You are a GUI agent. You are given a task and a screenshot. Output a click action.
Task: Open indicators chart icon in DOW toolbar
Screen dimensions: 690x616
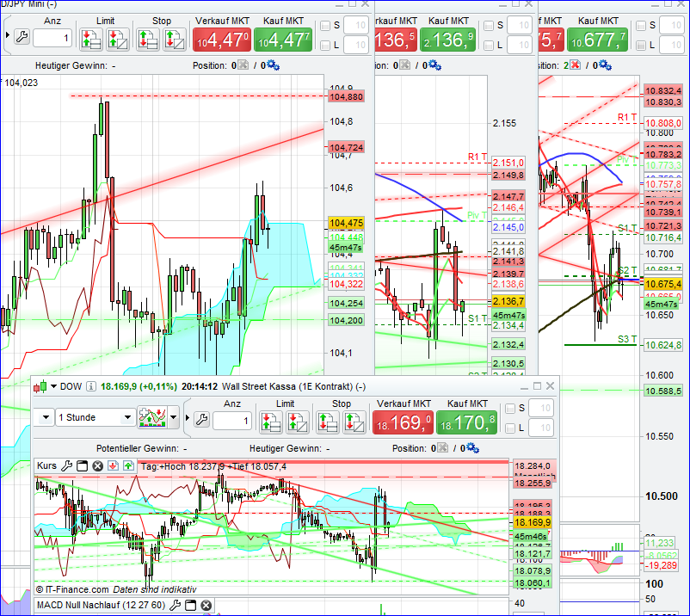(152, 416)
